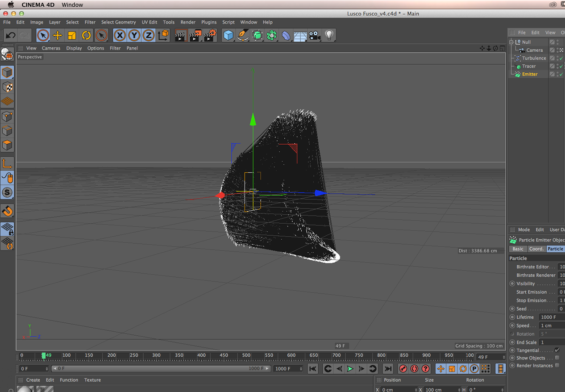The height and width of the screenshot is (392, 565).
Task: Add a light bulb object
Action: (329, 35)
